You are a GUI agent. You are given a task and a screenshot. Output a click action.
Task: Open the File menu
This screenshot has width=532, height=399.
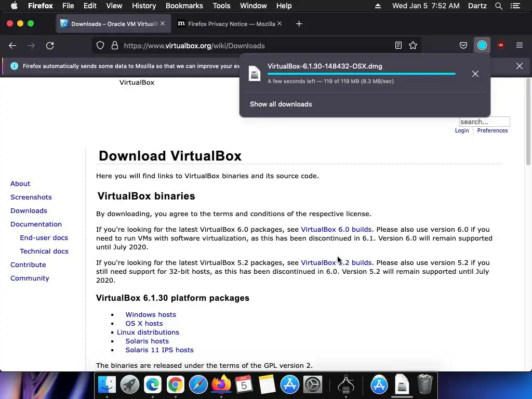click(68, 6)
